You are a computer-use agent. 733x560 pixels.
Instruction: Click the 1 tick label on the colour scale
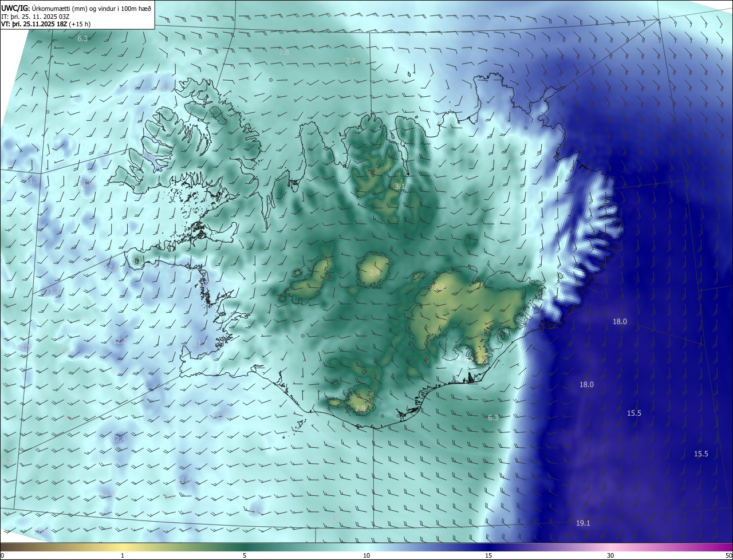[x=123, y=555]
